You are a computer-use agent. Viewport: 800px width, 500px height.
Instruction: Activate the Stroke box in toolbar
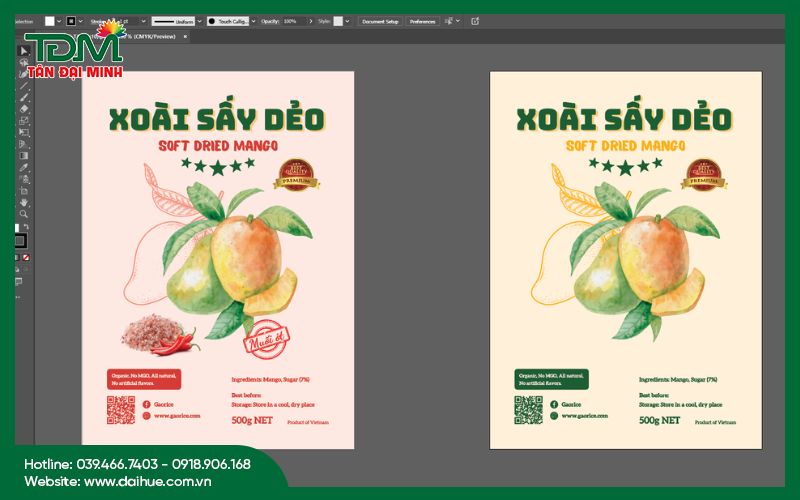[20, 241]
